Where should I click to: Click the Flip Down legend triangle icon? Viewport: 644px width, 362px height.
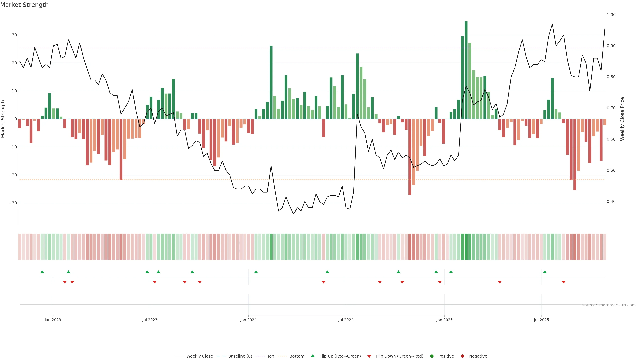pyautogui.click(x=369, y=356)
